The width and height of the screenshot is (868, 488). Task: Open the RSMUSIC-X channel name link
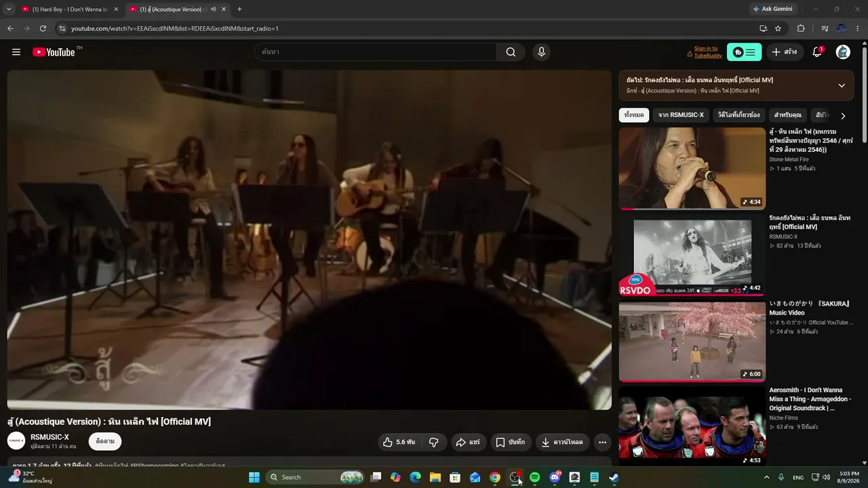[x=50, y=437]
